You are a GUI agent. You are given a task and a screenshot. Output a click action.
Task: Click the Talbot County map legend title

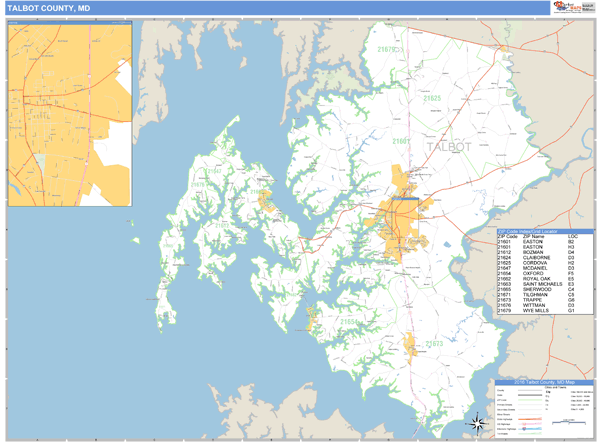(x=545, y=382)
